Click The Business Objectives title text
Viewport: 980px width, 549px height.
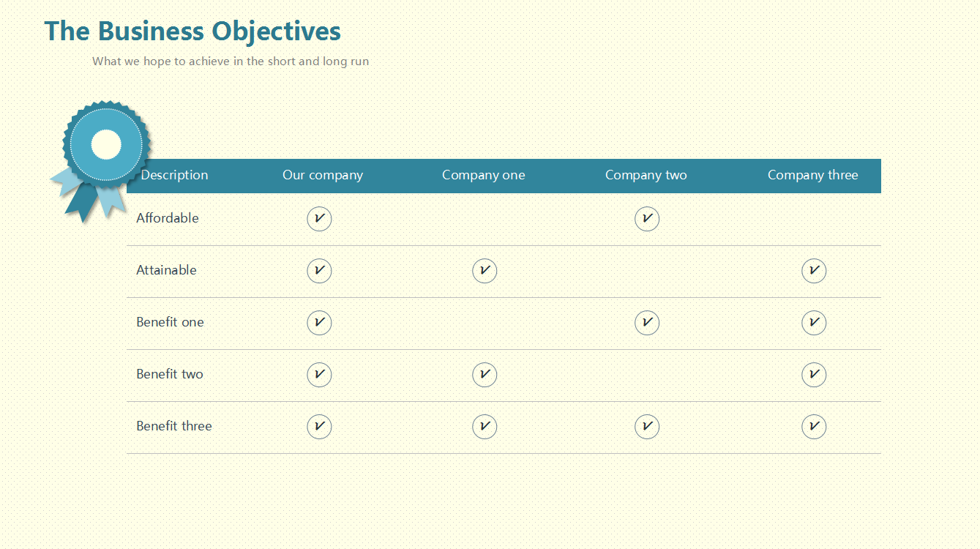point(192,31)
